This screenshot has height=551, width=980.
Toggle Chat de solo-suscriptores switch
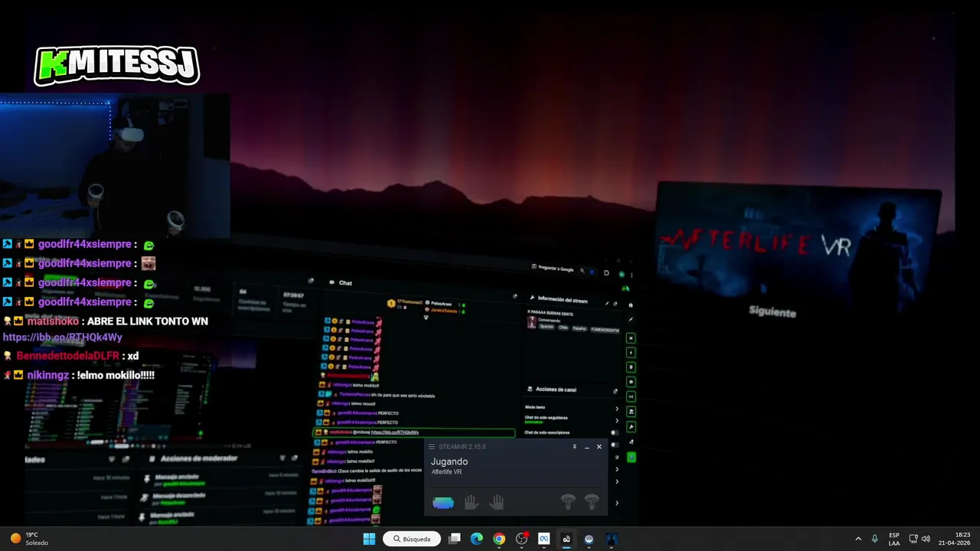click(613, 432)
